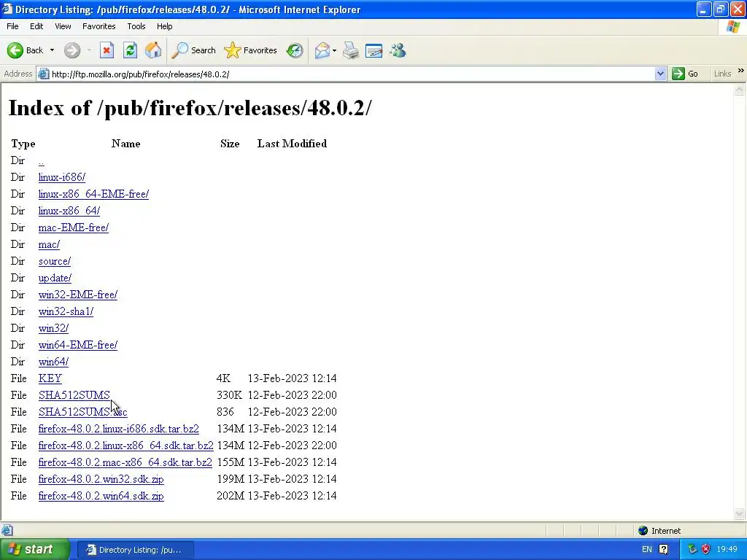Click the IE icon in title bar

[x=7, y=9]
